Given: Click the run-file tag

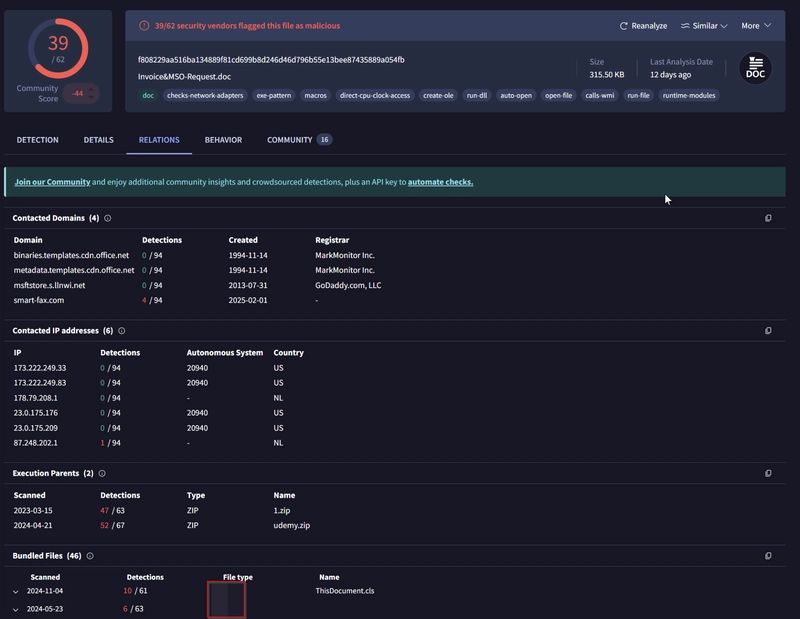Looking at the screenshot, I should pyautogui.click(x=638, y=95).
